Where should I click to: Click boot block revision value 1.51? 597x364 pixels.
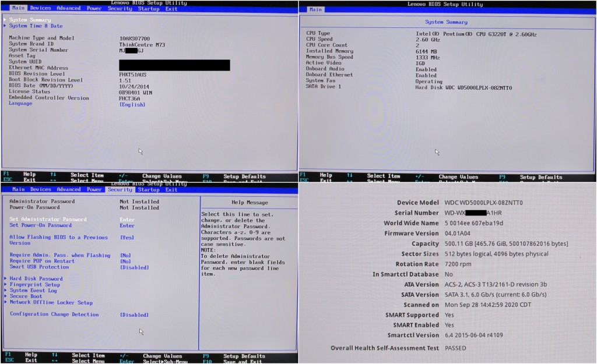click(125, 80)
